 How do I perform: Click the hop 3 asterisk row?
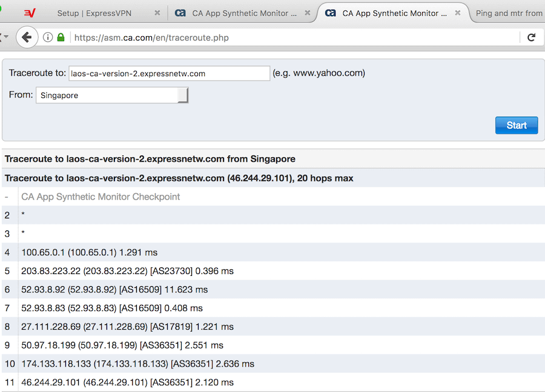[x=273, y=234]
